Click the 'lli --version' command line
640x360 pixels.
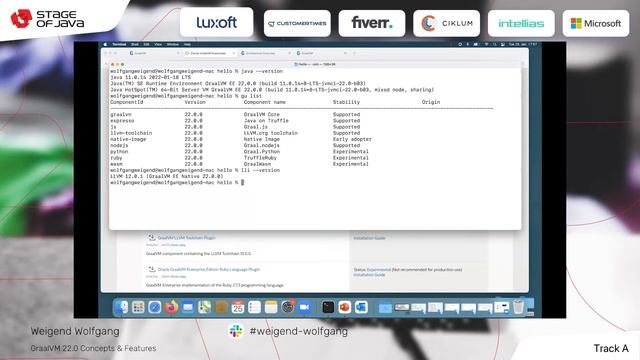point(195,170)
